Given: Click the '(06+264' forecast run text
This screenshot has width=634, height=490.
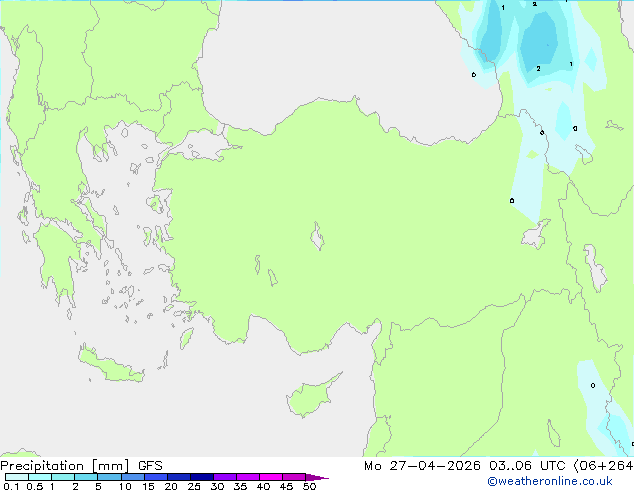Looking at the screenshot, I should tap(603, 466).
